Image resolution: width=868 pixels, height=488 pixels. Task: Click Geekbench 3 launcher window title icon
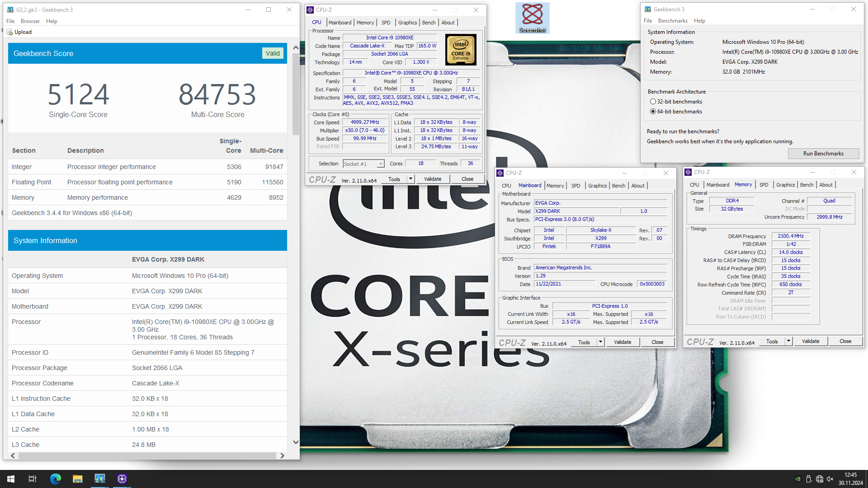coord(648,9)
